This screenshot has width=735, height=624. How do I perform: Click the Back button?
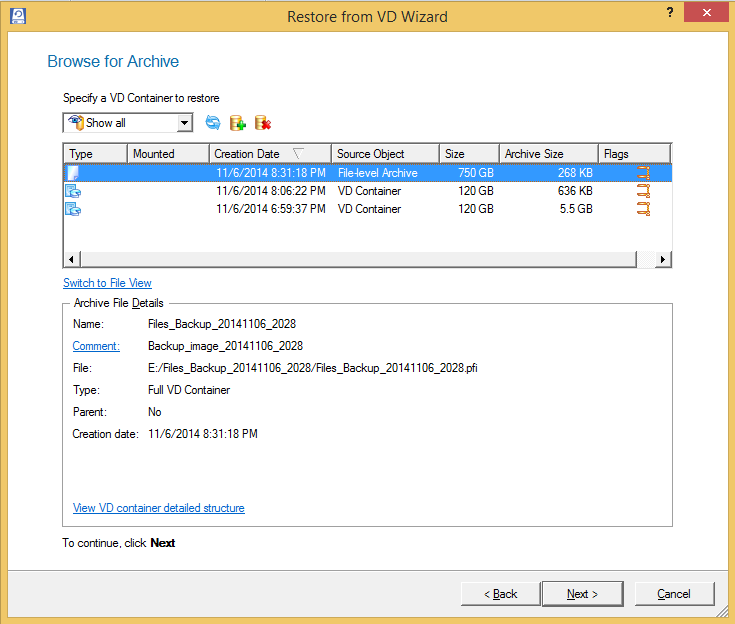click(x=501, y=594)
